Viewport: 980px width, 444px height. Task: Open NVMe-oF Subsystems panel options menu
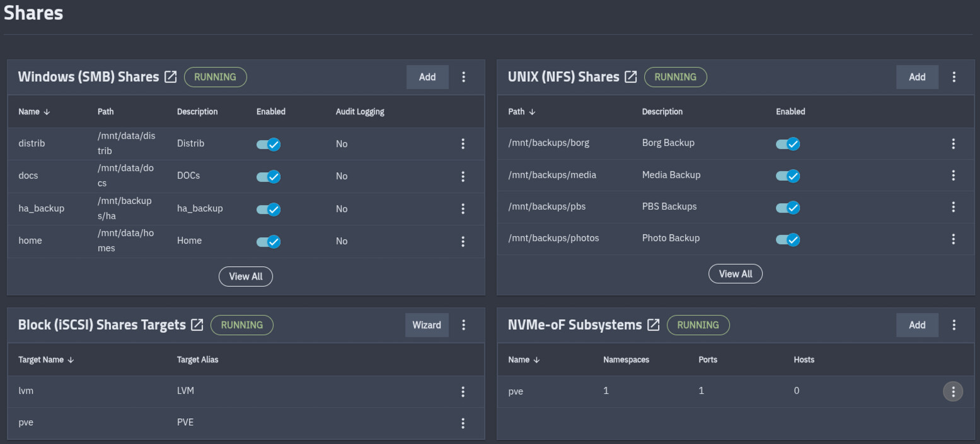click(x=954, y=325)
